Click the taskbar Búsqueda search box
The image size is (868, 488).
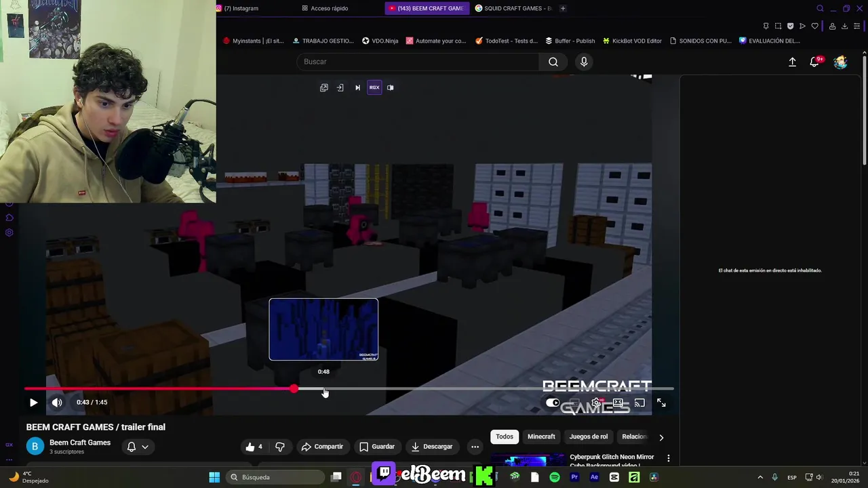pos(274,477)
